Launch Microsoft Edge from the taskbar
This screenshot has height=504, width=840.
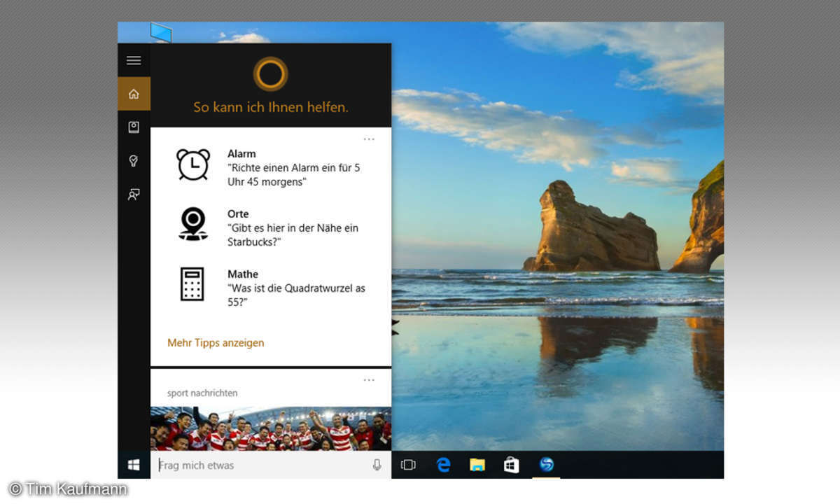coord(443,465)
